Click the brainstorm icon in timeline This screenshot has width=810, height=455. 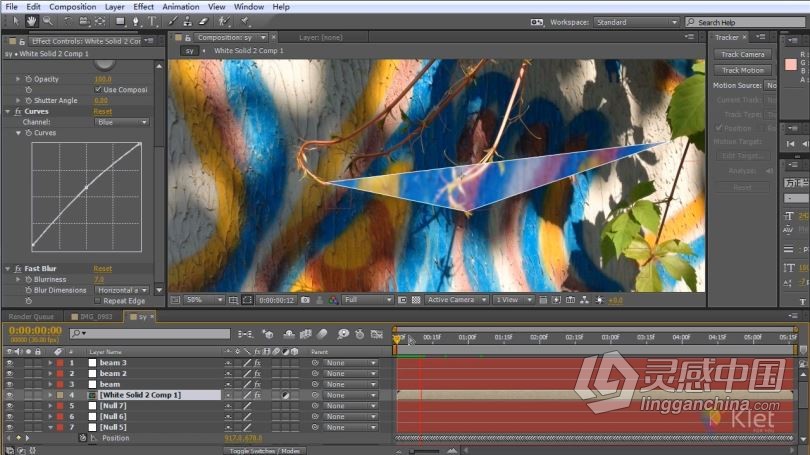click(343, 334)
